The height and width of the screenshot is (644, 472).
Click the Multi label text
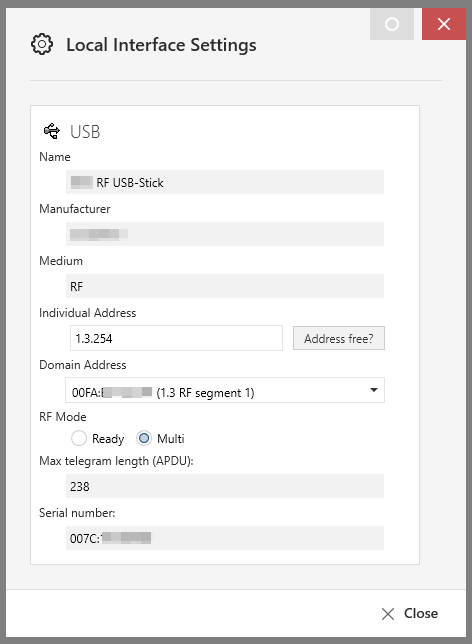(x=170, y=439)
